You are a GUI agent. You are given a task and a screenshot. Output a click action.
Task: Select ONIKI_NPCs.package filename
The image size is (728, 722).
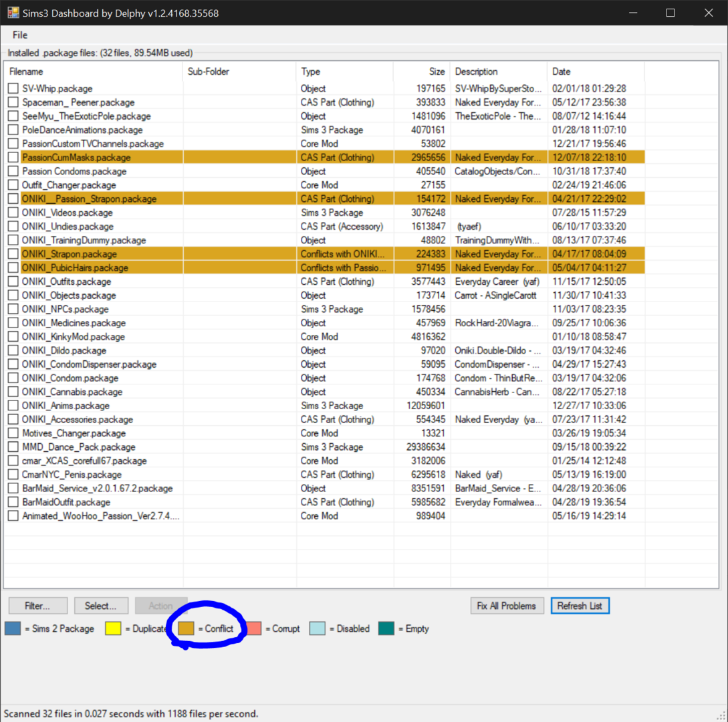pos(65,309)
